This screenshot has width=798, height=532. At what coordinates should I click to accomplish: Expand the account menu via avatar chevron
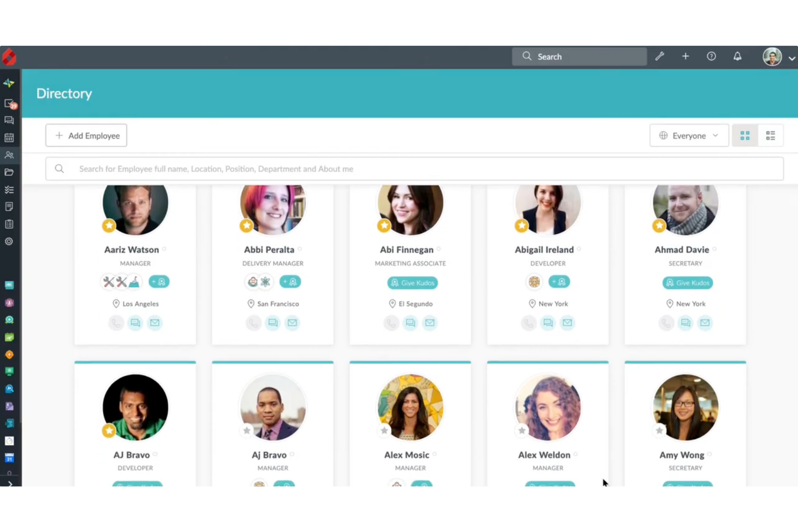tap(791, 58)
